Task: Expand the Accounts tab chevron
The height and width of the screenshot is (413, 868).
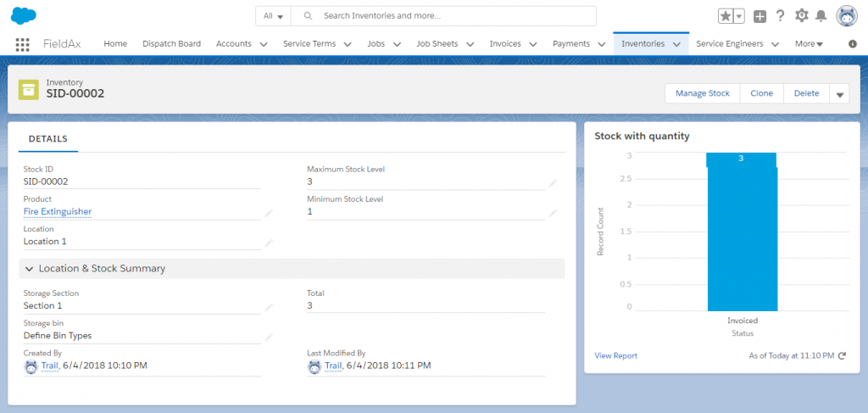Action: coord(264,44)
